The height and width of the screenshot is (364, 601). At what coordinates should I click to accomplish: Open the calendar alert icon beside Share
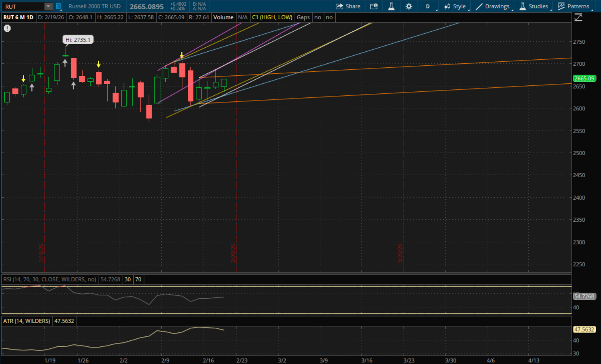point(374,6)
